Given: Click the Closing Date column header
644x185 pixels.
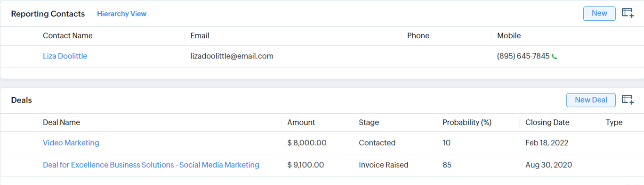Looking at the screenshot, I should coord(547,122).
